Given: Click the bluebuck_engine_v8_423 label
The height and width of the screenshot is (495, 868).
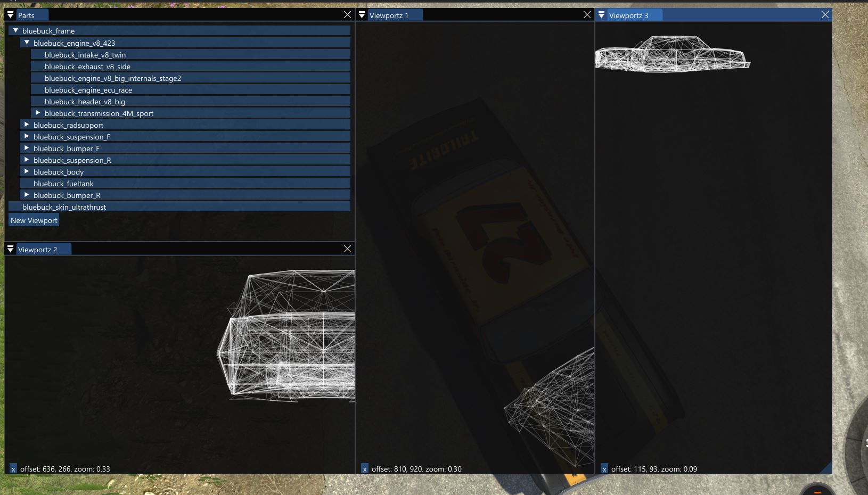Looking at the screenshot, I should tap(74, 43).
